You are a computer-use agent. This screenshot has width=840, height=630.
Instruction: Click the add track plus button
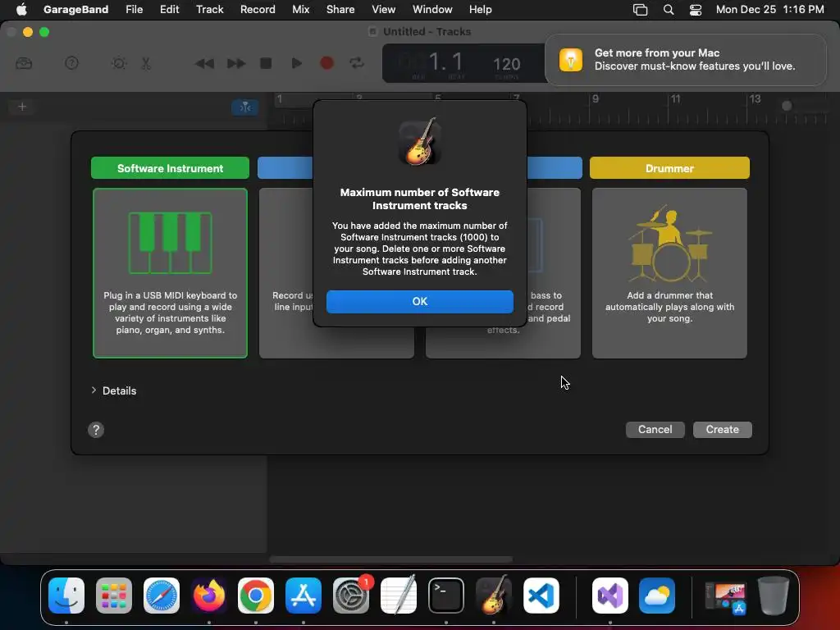(22, 107)
